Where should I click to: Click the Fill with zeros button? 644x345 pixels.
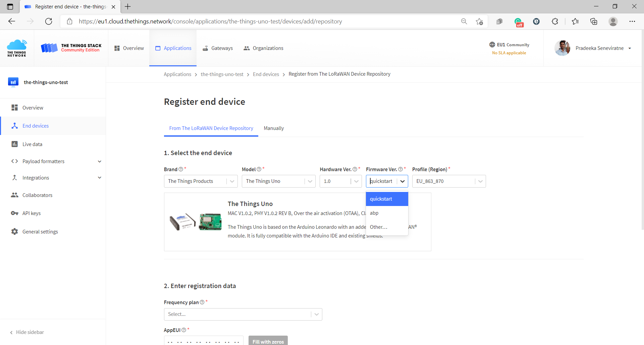coord(268,341)
